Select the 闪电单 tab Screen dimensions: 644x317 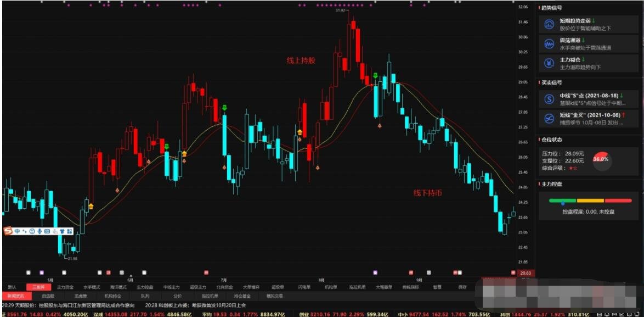tap(304, 287)
